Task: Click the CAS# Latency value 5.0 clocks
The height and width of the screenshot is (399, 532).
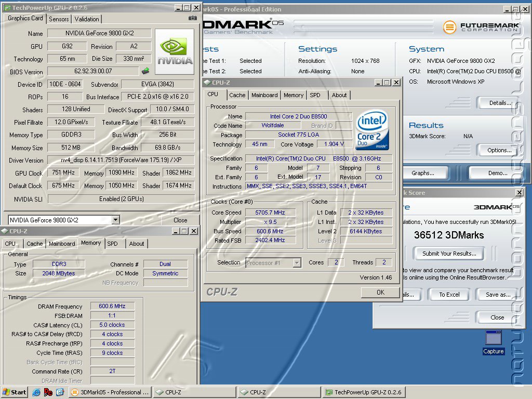Action: point(112,325)
